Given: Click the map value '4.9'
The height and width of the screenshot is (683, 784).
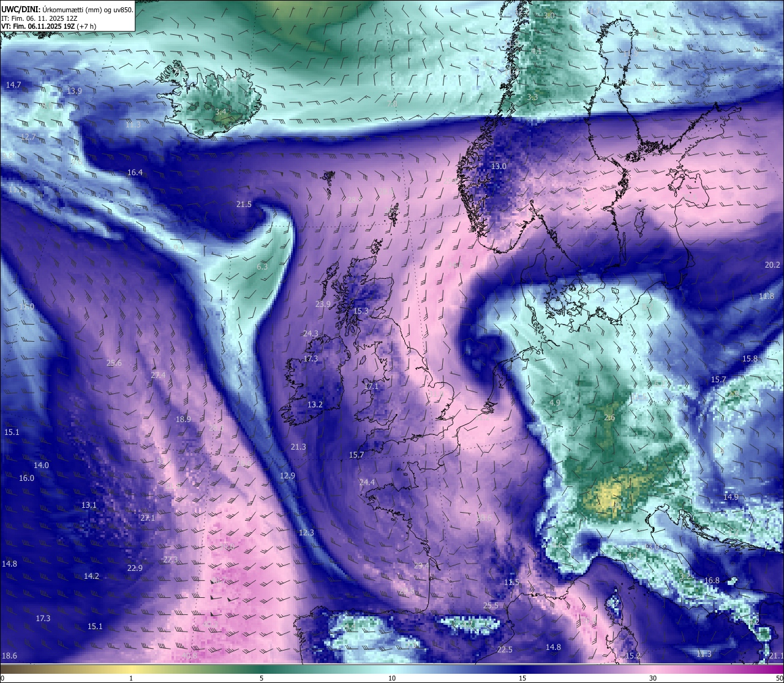Looking at the screenshot, I should tap(555, 403).
